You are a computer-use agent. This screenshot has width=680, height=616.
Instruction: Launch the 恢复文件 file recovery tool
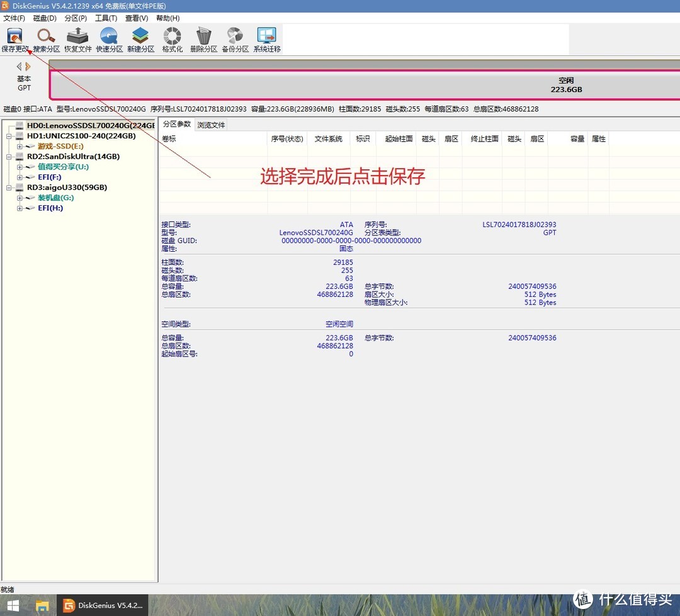[x=77, y=39]
